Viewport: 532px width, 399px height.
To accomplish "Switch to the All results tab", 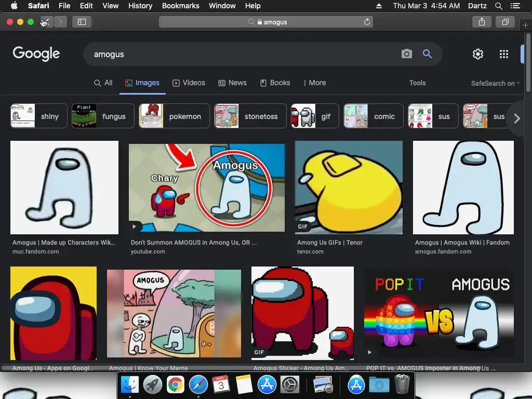I will 103,83.
